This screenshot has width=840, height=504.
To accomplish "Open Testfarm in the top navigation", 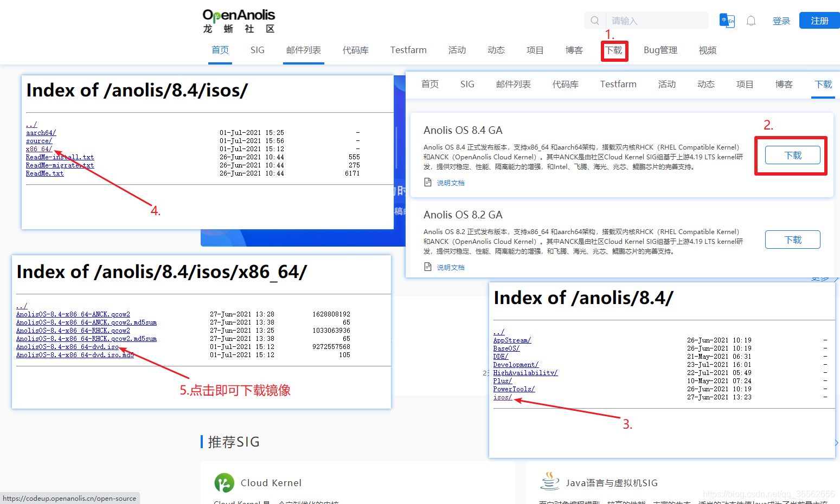I will coord(408,50).
